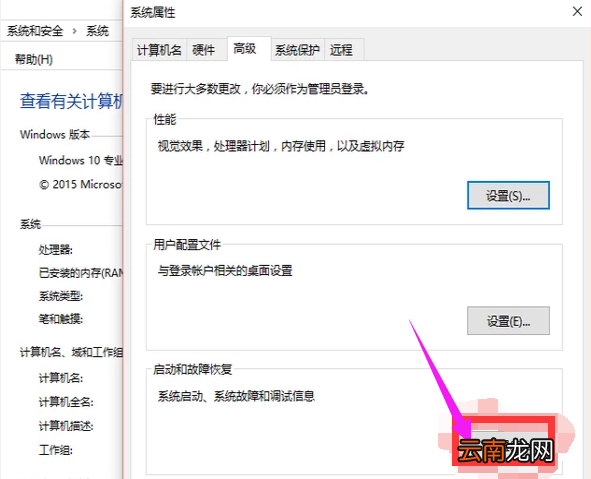Select the 2015 Microsoft copyright text
The height and width of the screenshot is (479, 591).
click(x=81, y=184)
